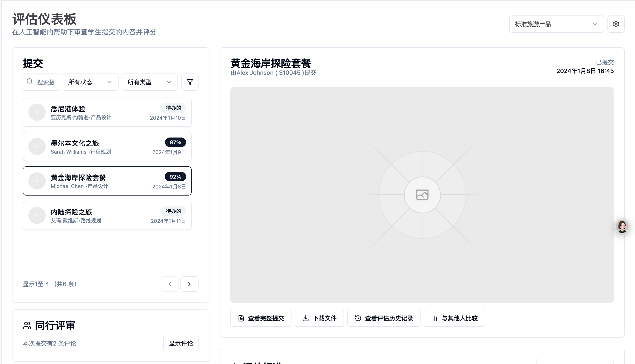The image size is (635, 364).
Task: Expand the 所有类型 filter dropdown
Action: tap(150, 82)
